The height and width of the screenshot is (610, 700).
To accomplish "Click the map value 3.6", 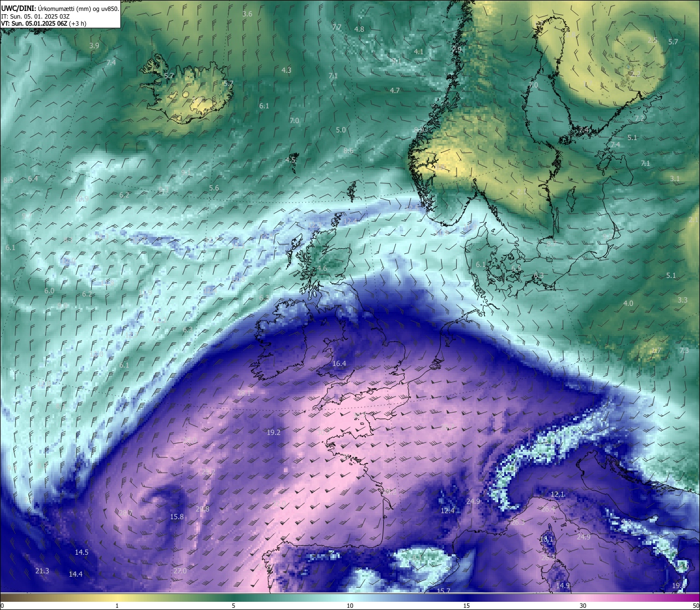I will point(247,14).
